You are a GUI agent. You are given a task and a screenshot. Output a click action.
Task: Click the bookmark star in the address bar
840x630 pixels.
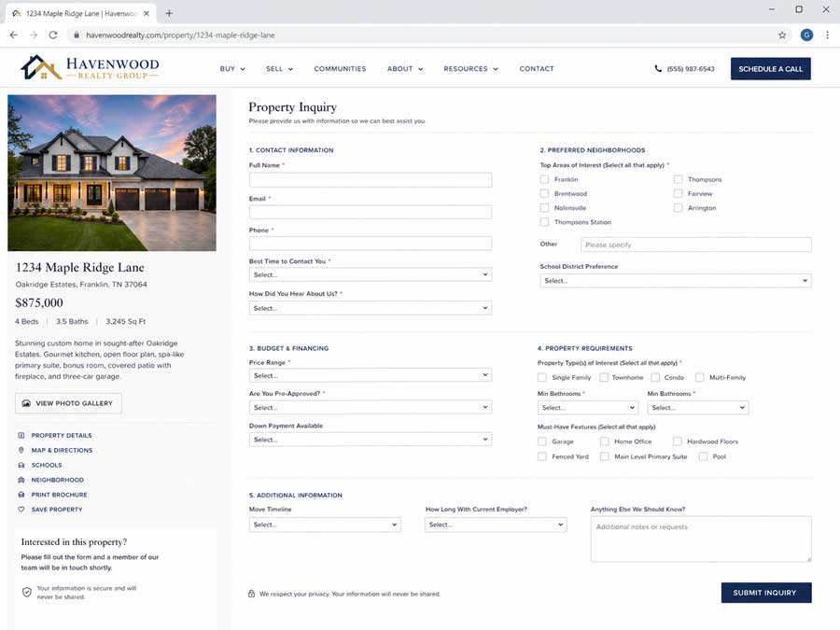point(782,35)
